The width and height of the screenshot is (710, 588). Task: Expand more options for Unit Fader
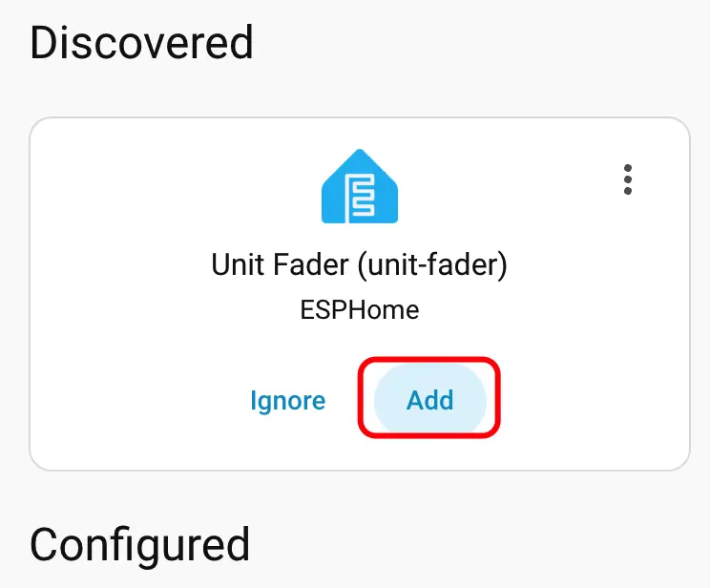pyautogui.click(x=627, y=179)
